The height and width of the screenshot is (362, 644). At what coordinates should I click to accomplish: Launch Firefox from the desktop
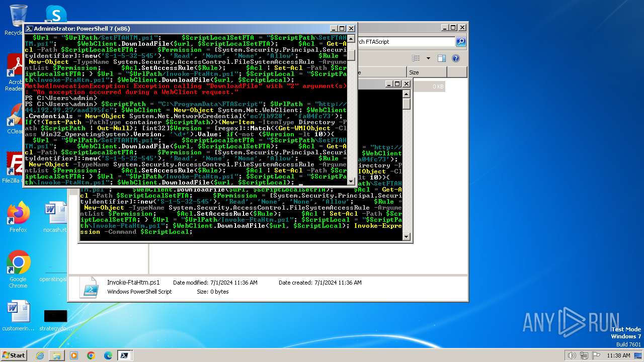pyautogui.click(x=18, y=217)
